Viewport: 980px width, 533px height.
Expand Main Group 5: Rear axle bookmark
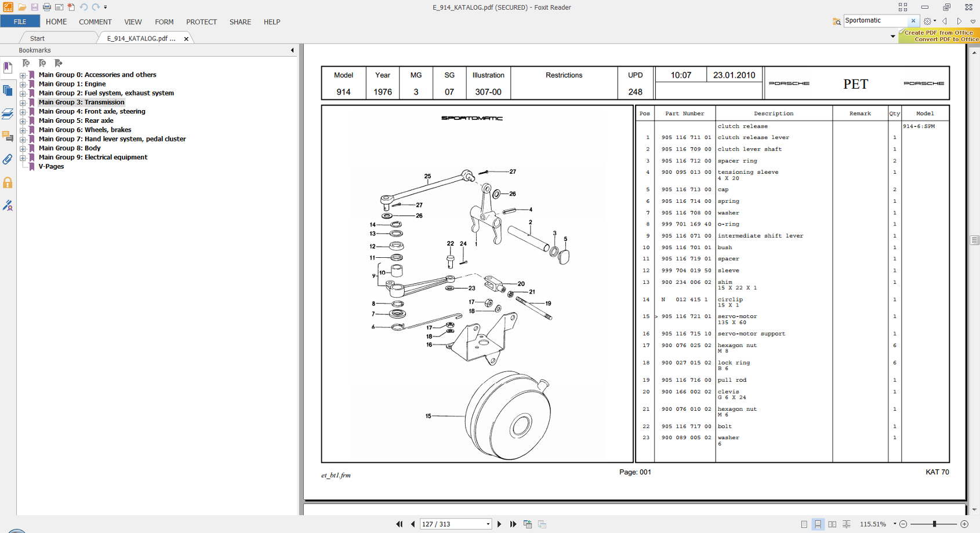click(x=23, y=121)
